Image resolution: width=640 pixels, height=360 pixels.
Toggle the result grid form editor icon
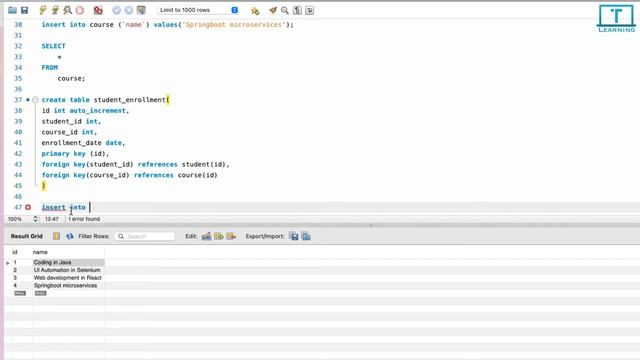click(x=56, y=236)
